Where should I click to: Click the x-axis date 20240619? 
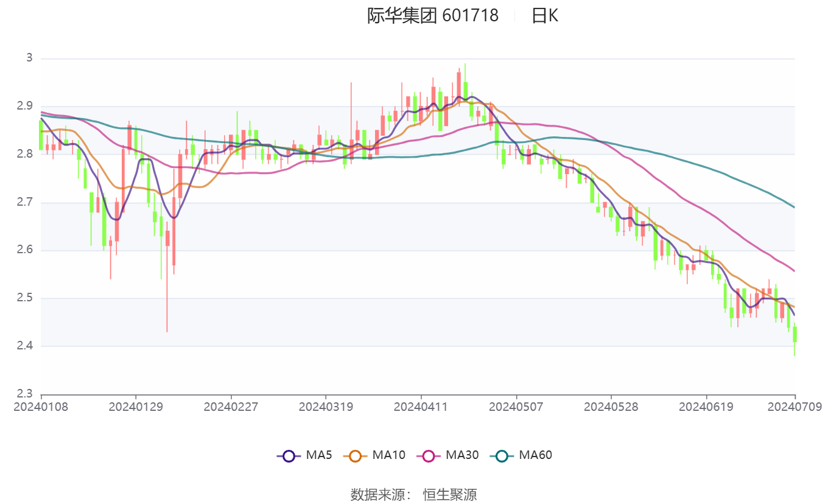706,407
